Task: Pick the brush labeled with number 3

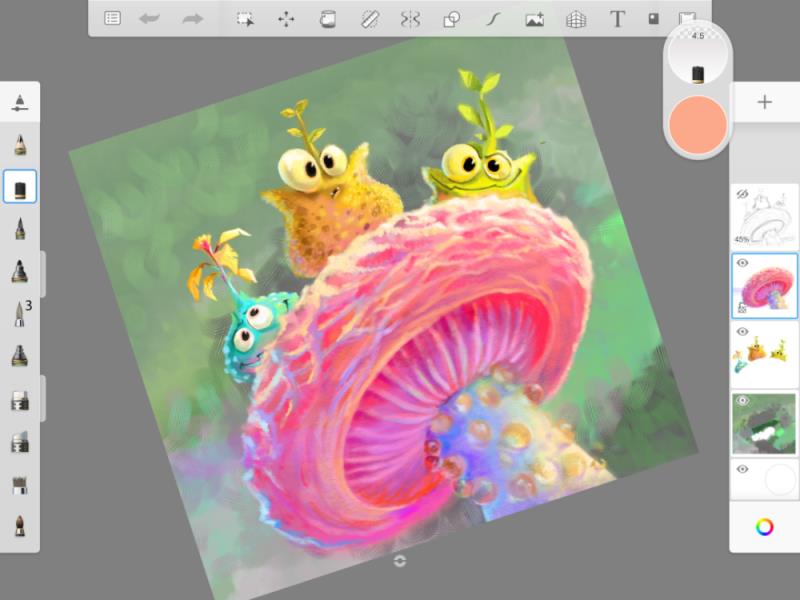Action: 22,313
